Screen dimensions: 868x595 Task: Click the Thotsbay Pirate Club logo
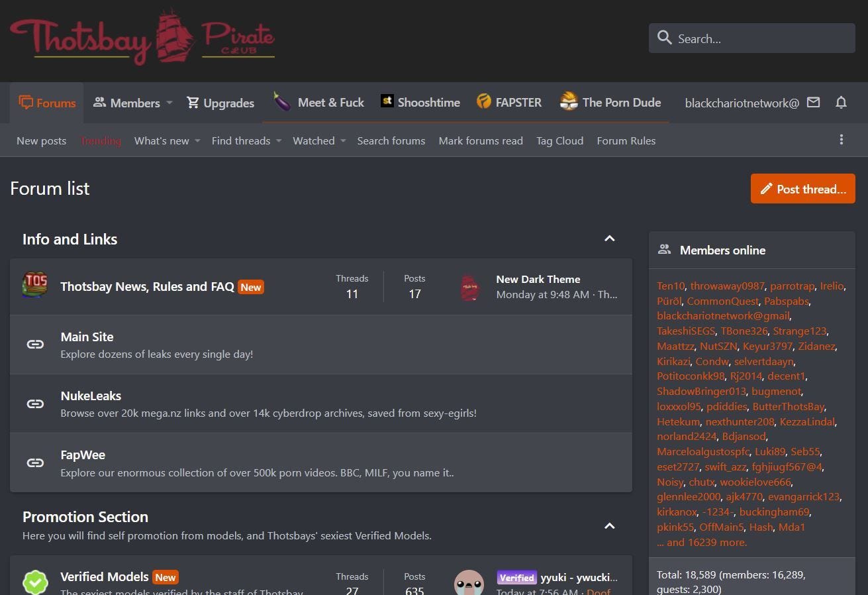pyautogui.click(x=142, y=37)
